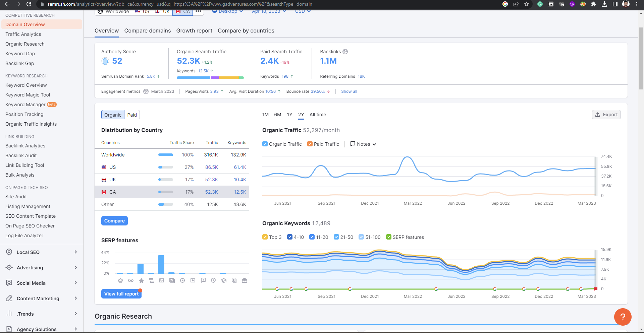
Task: Click the circular play video SERP feature icon
Action: click(x=182, y=280)
